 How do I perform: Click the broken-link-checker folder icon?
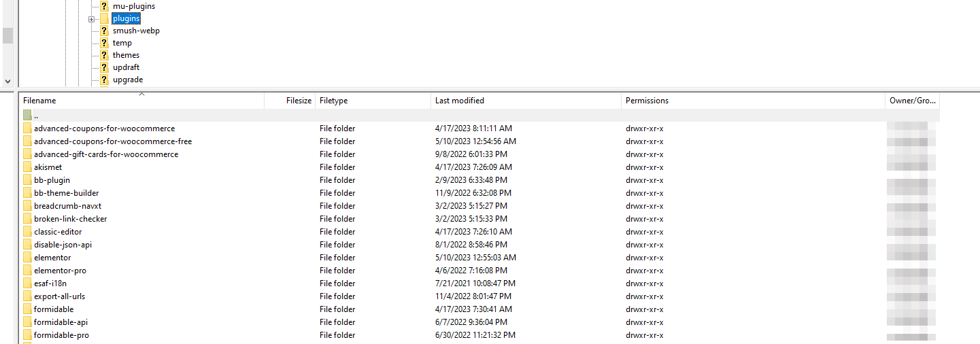27,219
